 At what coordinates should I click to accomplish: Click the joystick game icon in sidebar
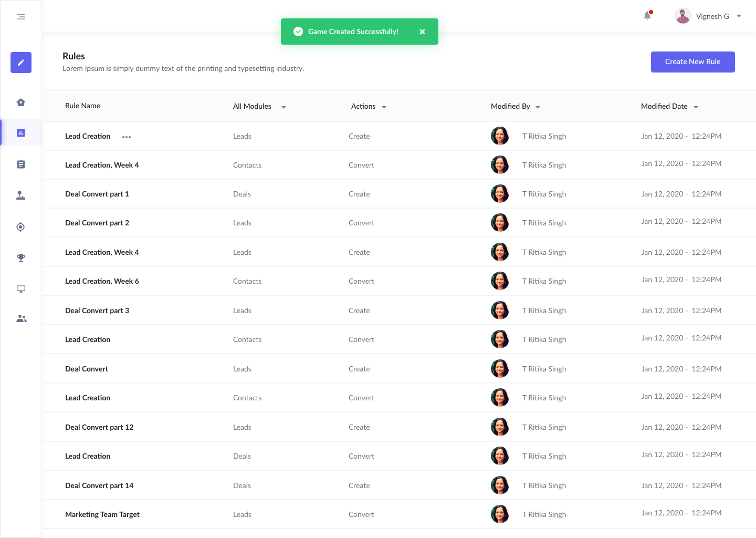(21, 195)
